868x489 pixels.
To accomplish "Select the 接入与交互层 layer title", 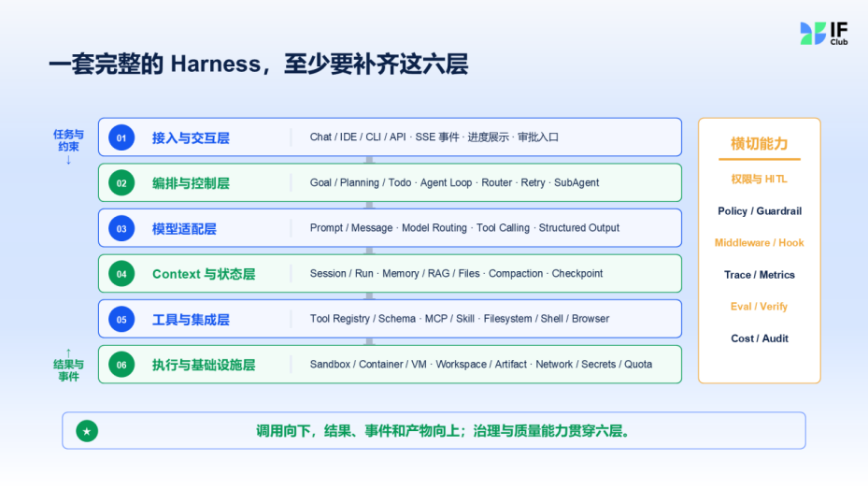I will [x=191, y=137].
